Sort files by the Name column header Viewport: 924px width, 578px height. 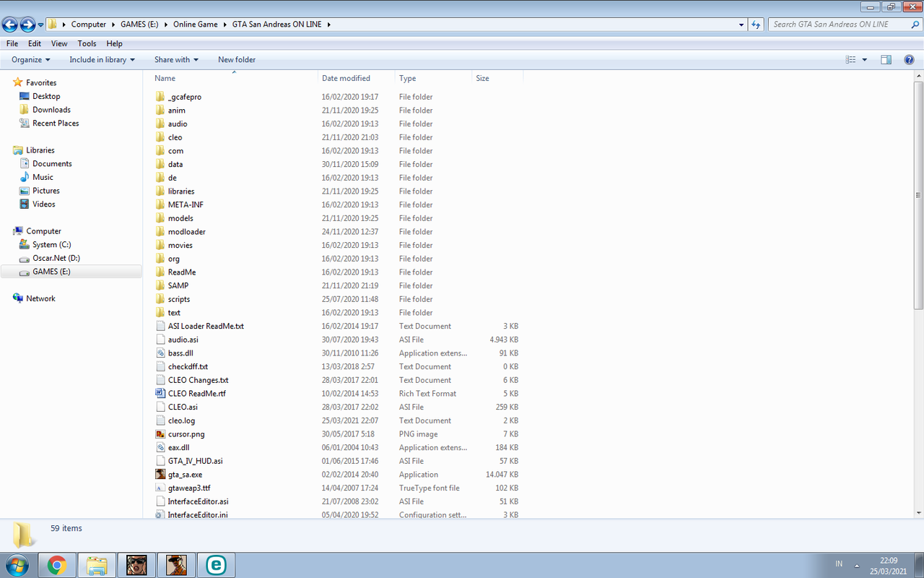[x=235, y=78]
